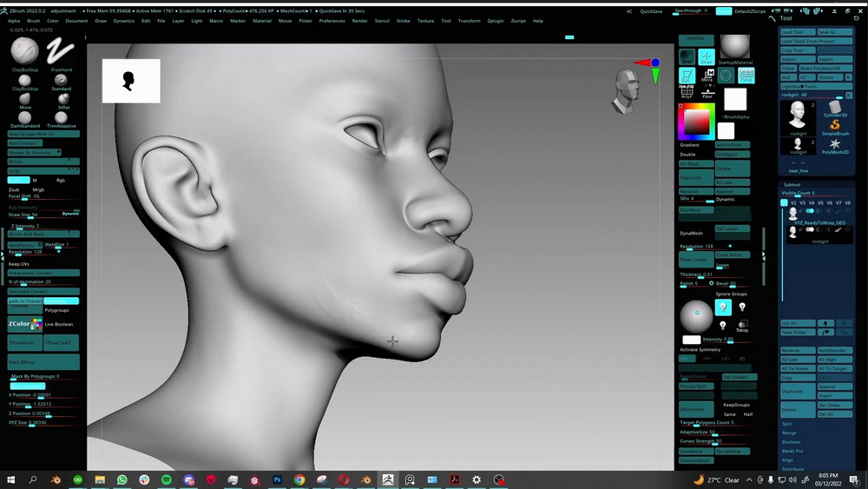Screen dimensions: 868x489
Task: Adjust the Z Intensity slider
Action: point(43,226)
